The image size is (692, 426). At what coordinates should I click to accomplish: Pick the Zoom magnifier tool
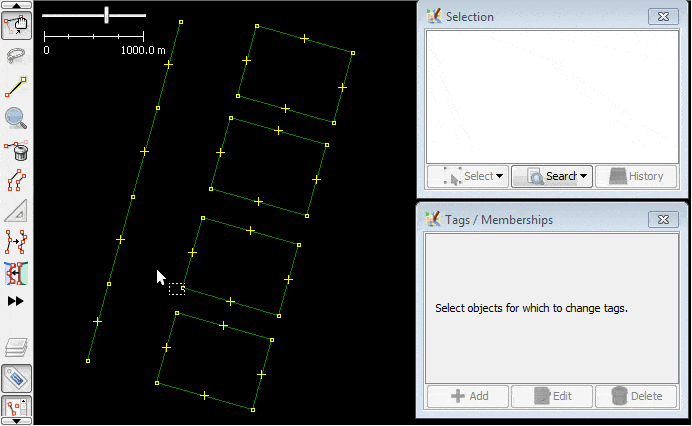click(x=16, y=118)
